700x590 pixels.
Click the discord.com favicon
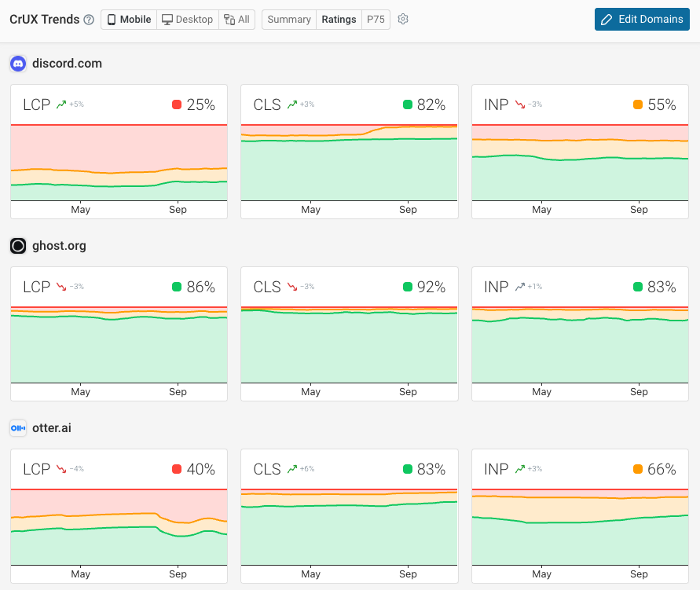tap(17, 64)
